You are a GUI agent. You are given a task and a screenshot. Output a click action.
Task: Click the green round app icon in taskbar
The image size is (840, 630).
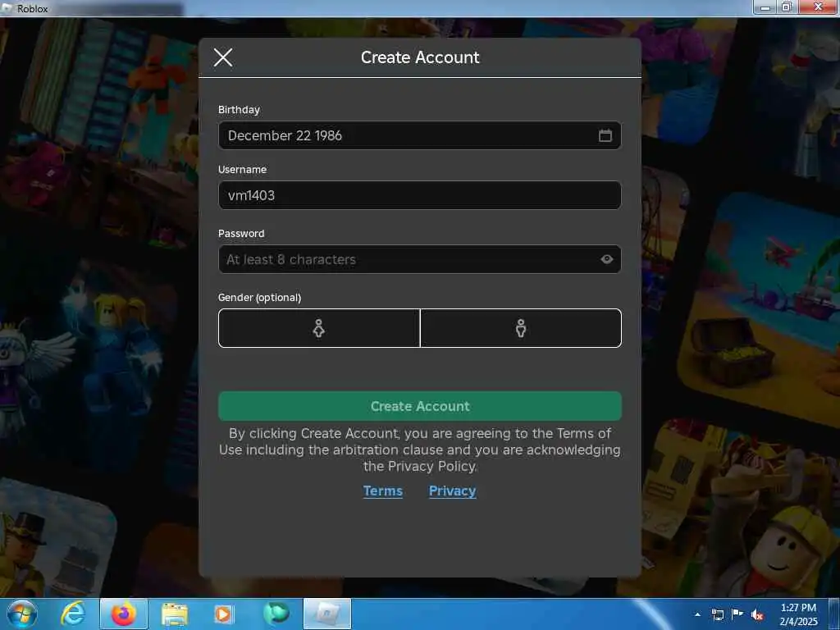tap(276, 614)
